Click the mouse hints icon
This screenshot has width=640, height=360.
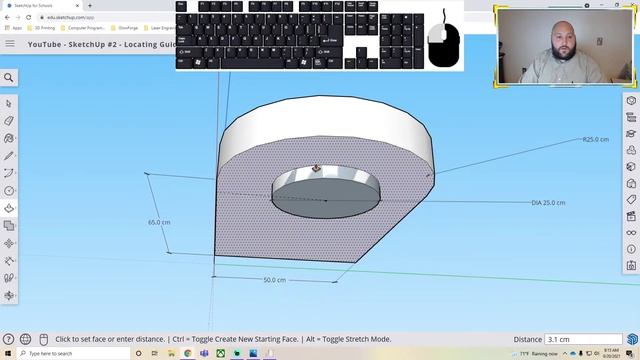(x=44, y=339)
